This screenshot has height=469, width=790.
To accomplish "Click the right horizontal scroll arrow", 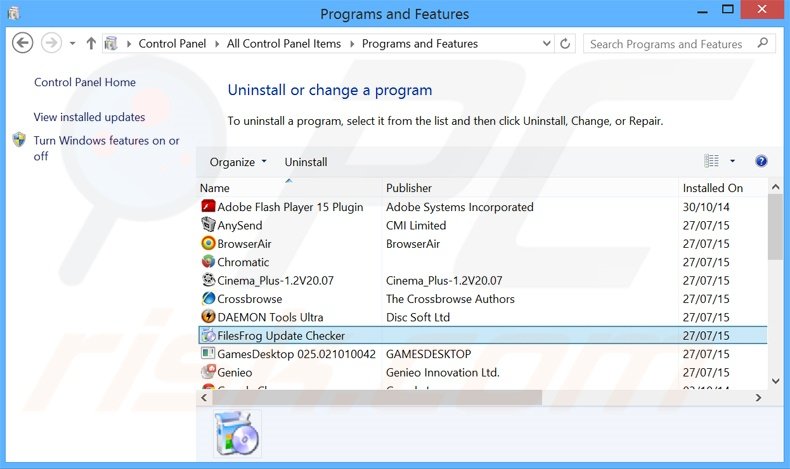I will [x=758, y=397].
